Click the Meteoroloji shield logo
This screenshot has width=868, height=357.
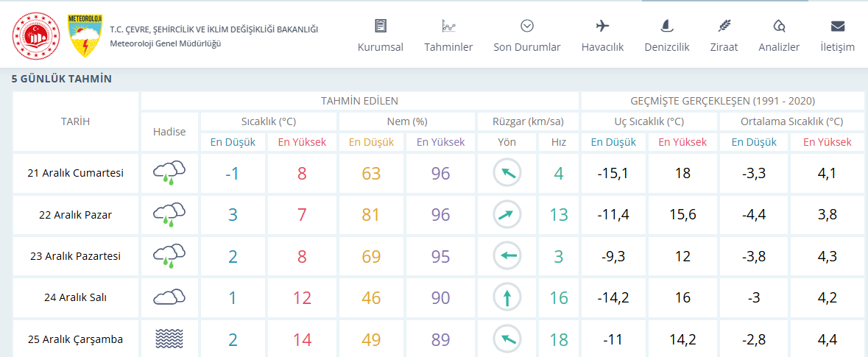83,36
